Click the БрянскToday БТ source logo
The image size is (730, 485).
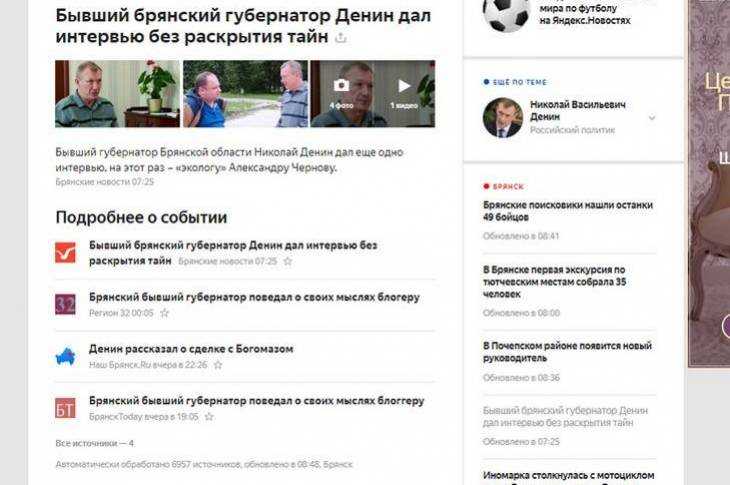pyautogui.click(x=65, y=408)
